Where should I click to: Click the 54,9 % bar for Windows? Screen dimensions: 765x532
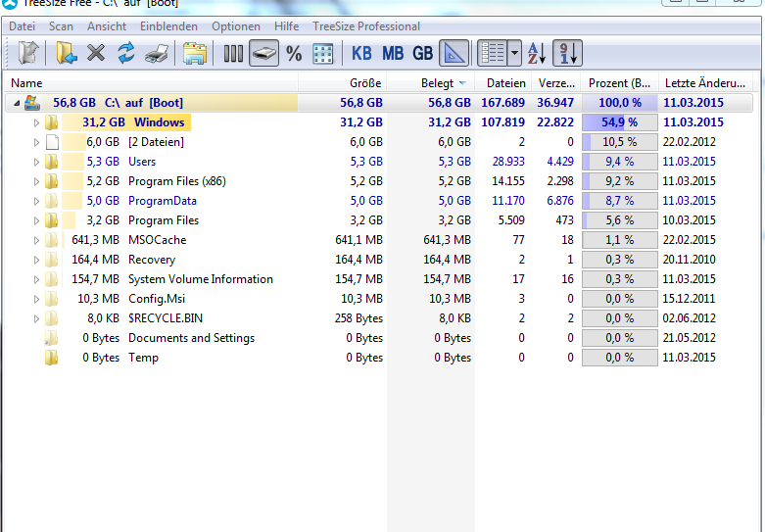coord(620,122)
